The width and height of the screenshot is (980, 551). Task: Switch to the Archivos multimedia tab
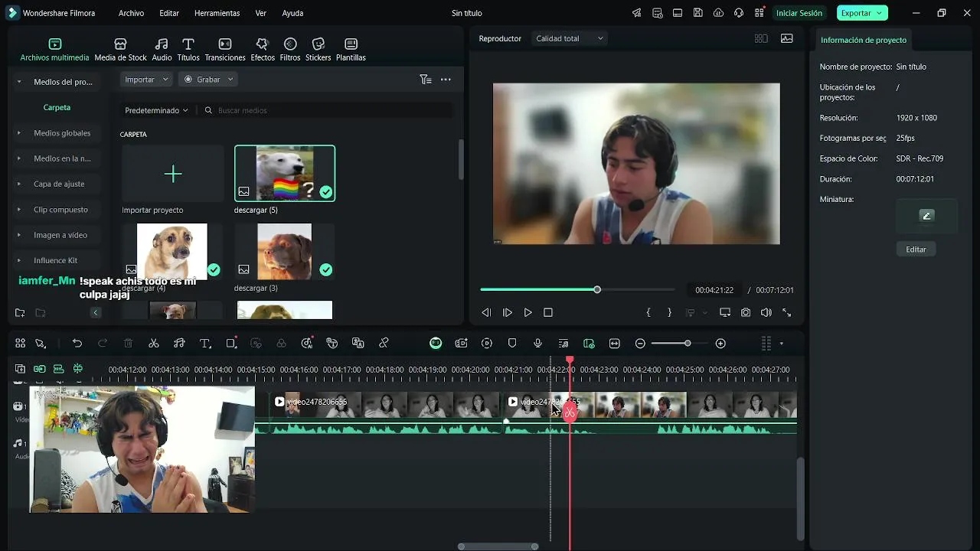point(54,50)
